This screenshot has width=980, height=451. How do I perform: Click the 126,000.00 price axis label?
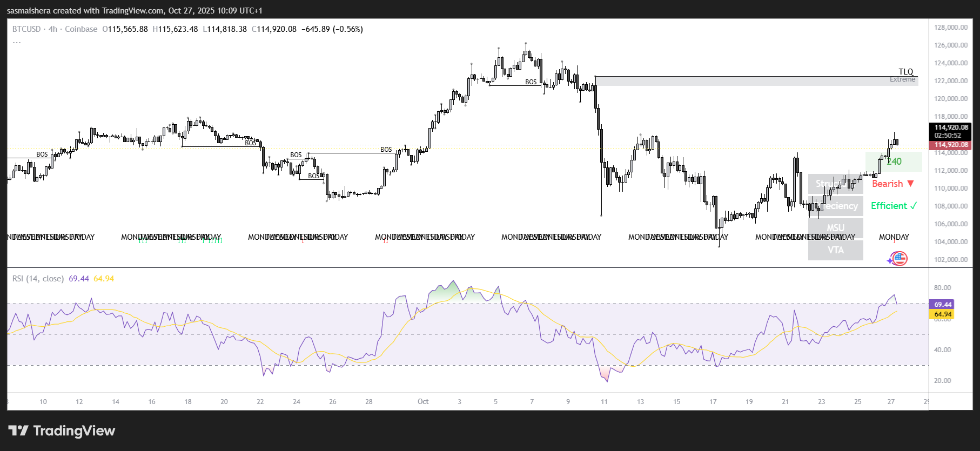pos(951,45)
